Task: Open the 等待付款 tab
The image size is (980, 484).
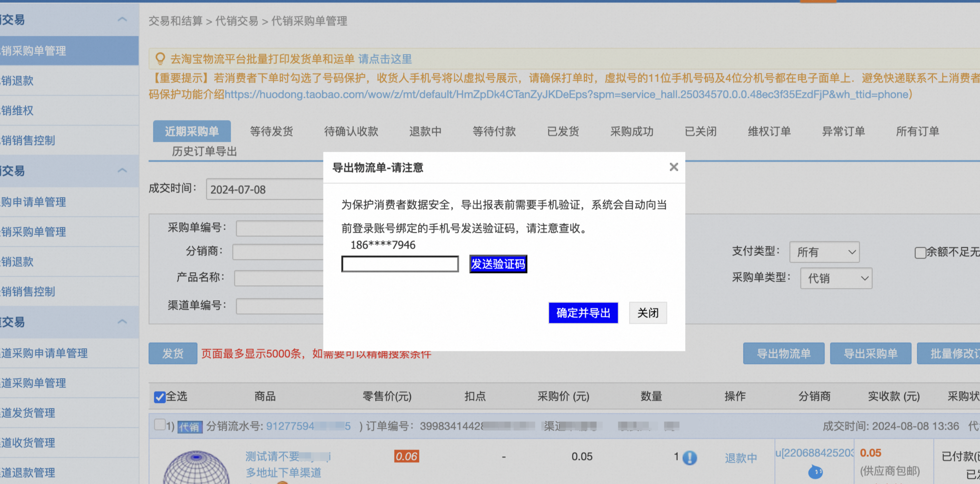Action: coord(494,131)
